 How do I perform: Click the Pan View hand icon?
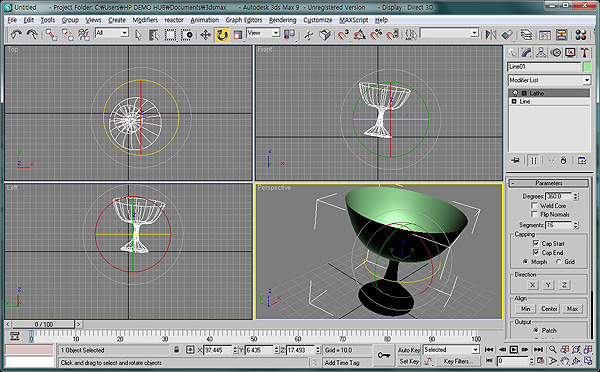(x=565, y=361)
